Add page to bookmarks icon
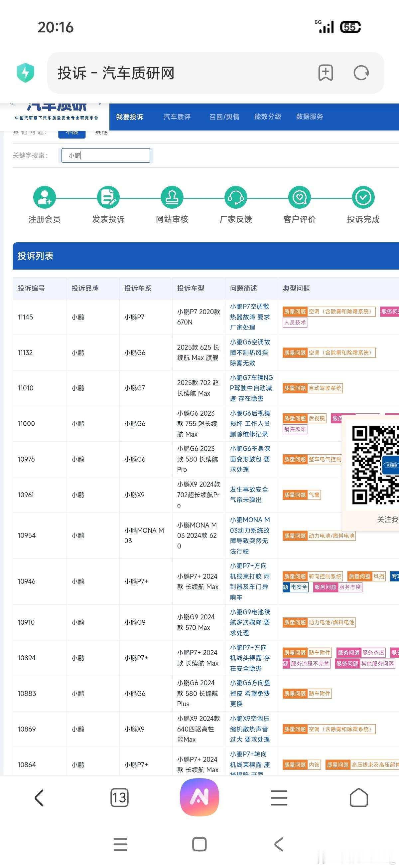This screenshot has width=399, height=868. pyautogui.click(x=326, y=73)
